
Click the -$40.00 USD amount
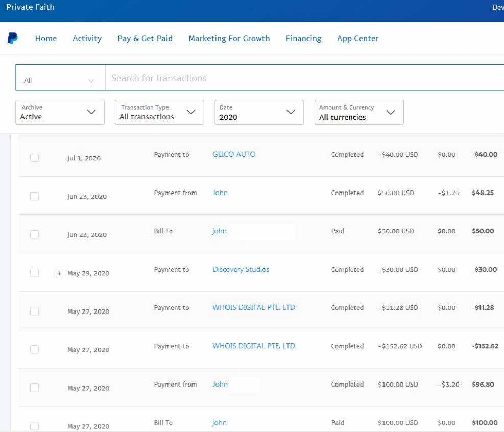click(398, 154)
